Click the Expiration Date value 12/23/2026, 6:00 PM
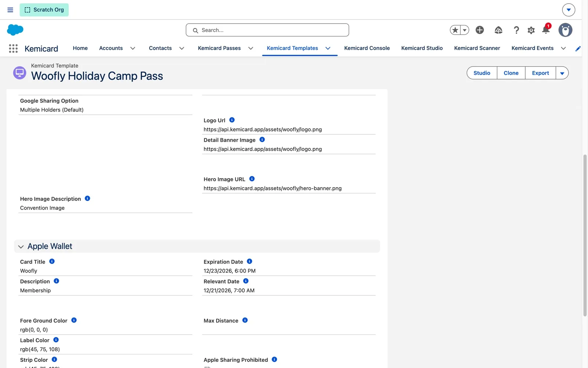Screen dimensions: 588x368 point(230,271)
